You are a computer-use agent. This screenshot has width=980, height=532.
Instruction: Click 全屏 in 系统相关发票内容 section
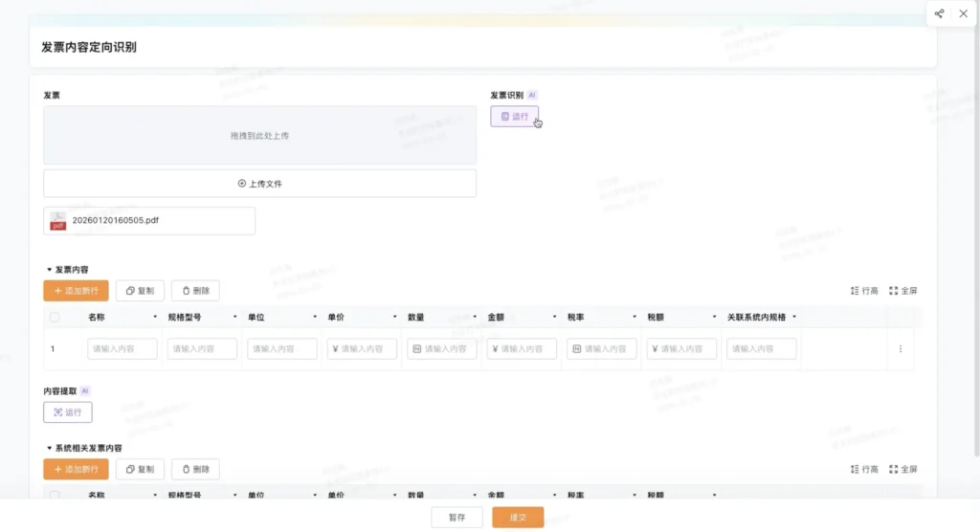[902, 470]
